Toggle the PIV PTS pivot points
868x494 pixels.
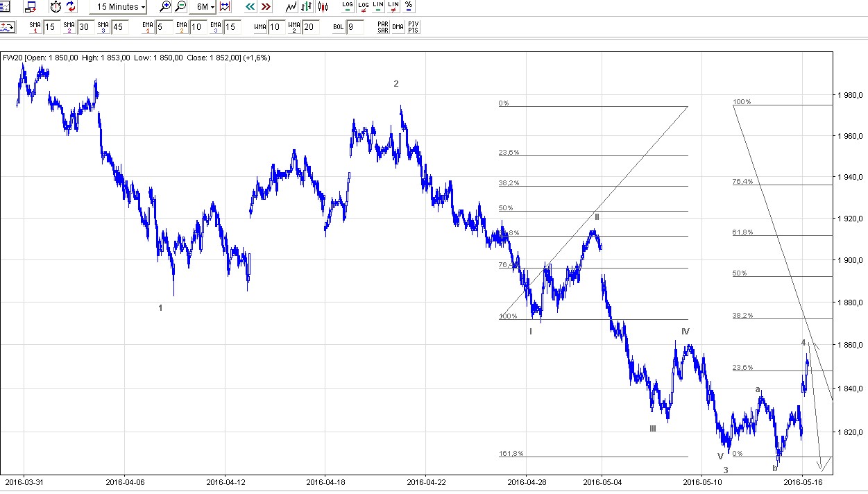414,28
